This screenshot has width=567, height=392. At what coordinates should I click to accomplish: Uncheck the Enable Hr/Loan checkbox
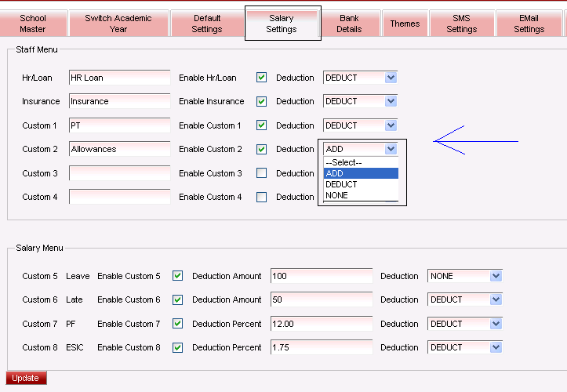pyautogui.click(x=262, y=78)
